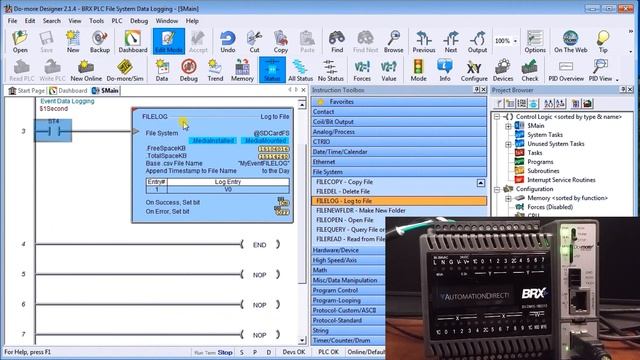Open the Data view icon

[162, 70]
